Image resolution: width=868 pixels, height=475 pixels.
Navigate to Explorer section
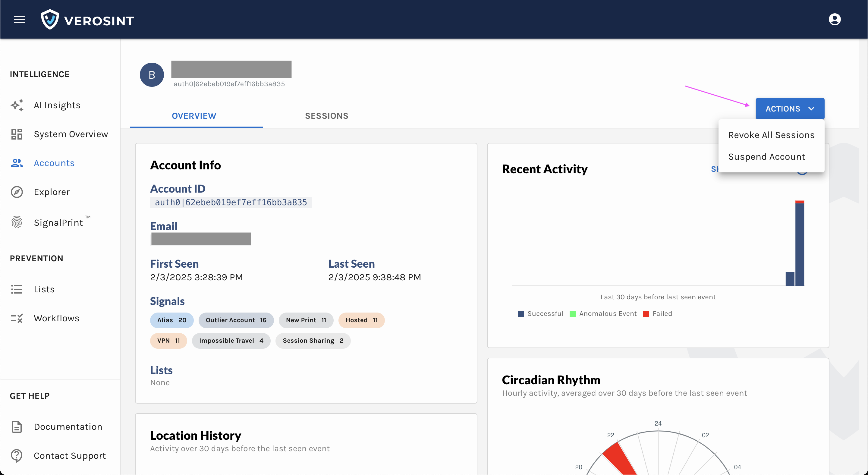51,191
